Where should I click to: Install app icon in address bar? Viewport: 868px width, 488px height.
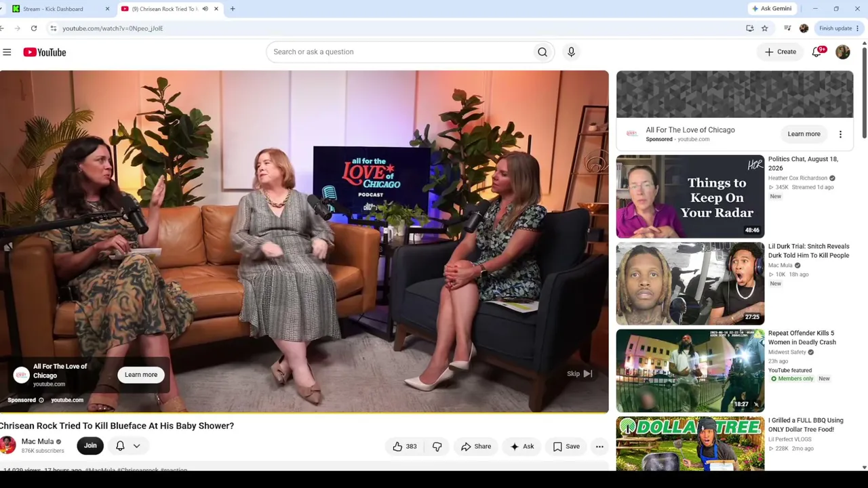pyautogui.click(x=750, y=28)
